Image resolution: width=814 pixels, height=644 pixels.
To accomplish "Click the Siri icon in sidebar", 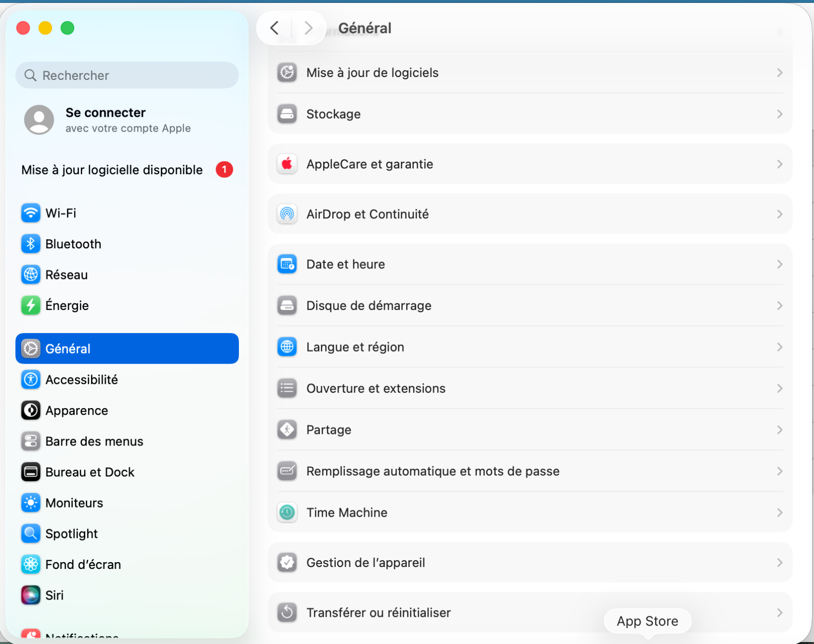I will point(31,595).
